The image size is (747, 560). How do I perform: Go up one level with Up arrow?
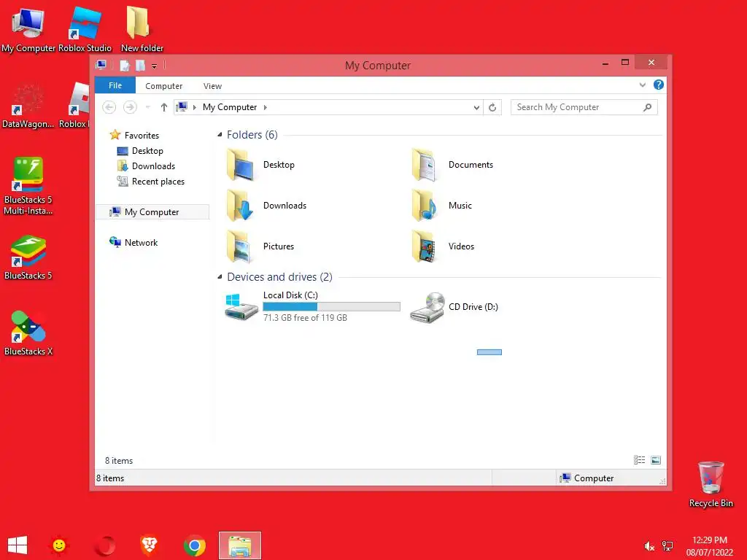point(164,107)
